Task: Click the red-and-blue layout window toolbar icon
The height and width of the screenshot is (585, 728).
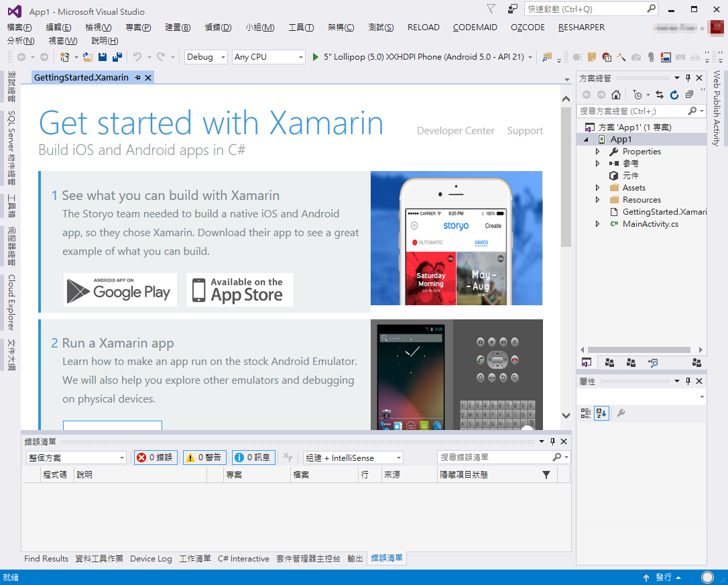Action: pos(666,57)
